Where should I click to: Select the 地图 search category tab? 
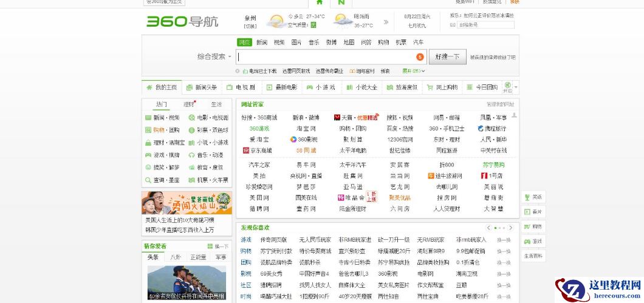tap(349, 43)
